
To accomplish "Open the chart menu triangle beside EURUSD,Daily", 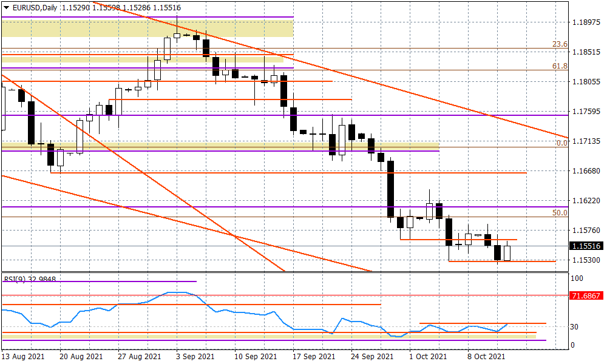I will tap(7, 8).
